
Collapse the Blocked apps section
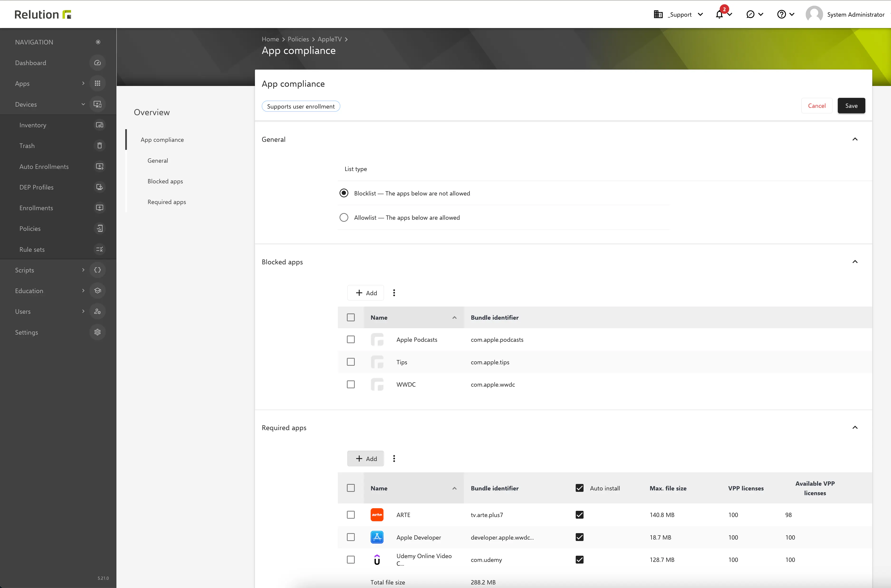855,261
